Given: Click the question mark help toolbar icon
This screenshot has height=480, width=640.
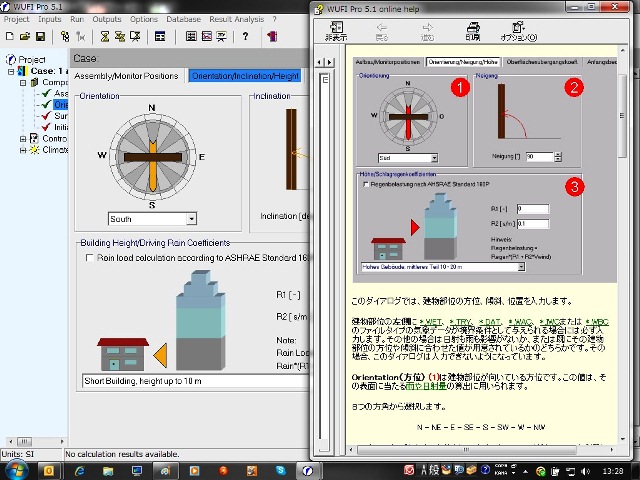Looking at the screenshot, I should pos(245,37).
